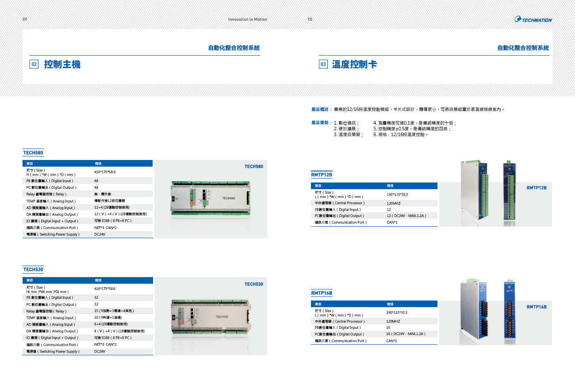This screenshot has width=575, height=392.
Task: Click page number 10
Action: tap(310, 19)
